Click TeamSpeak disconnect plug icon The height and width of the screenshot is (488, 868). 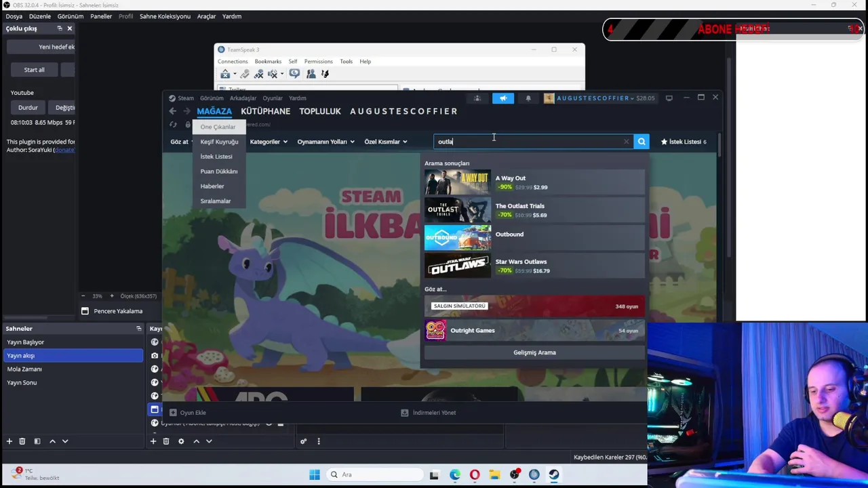tap(244, 74)
